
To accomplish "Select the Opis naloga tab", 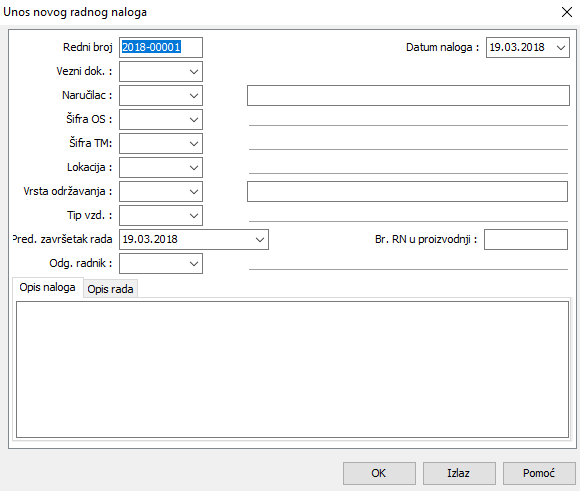I will click(x=47, y=287).
